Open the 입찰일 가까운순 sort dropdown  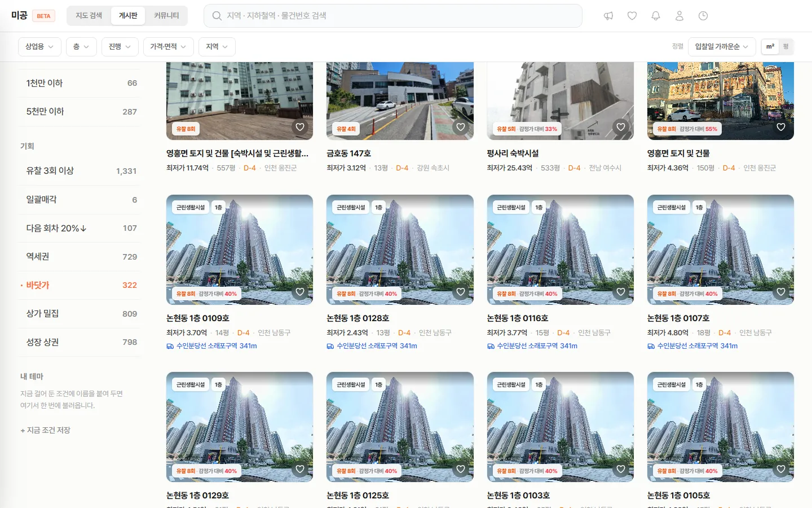coord(722,47)
